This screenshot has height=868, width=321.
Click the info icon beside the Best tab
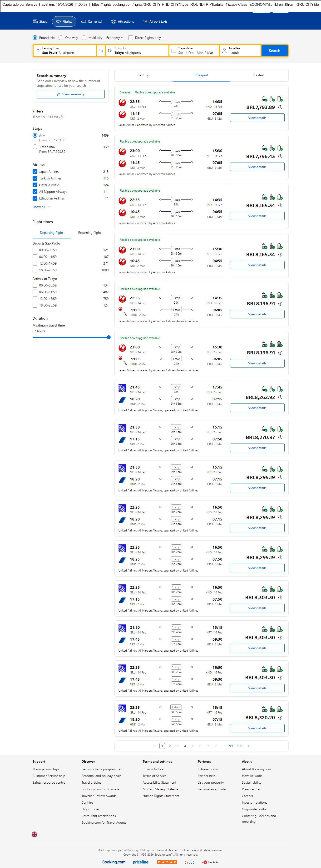(x=147, y=76)
